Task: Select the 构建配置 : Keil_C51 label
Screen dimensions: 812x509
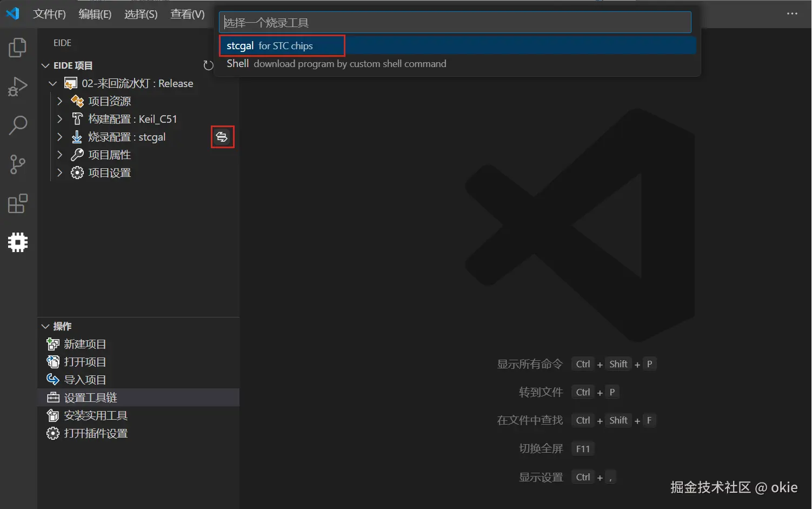Action: (132, 119)
